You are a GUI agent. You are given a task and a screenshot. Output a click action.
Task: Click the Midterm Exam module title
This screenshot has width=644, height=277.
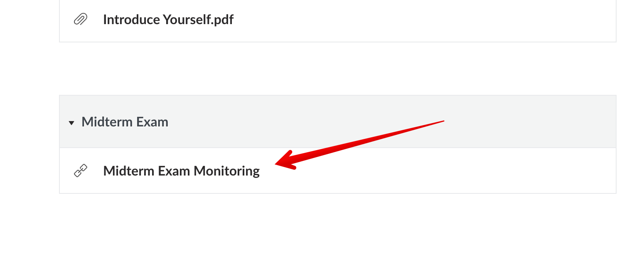pos(125,122)
